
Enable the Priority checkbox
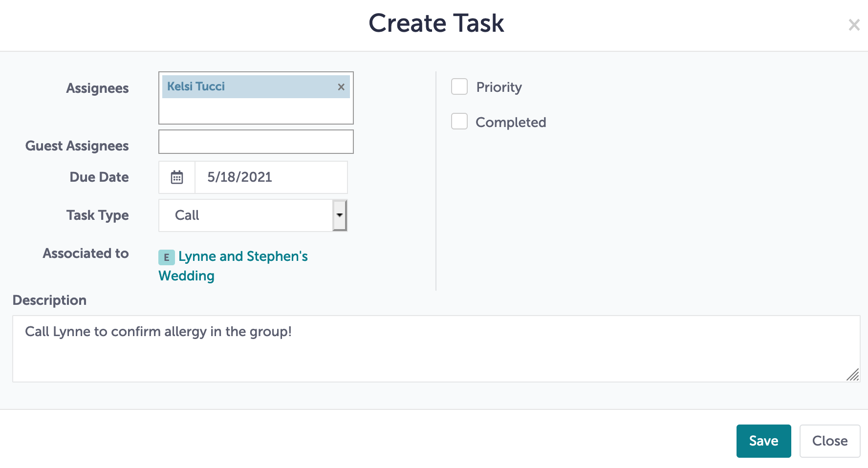(459, 86)
